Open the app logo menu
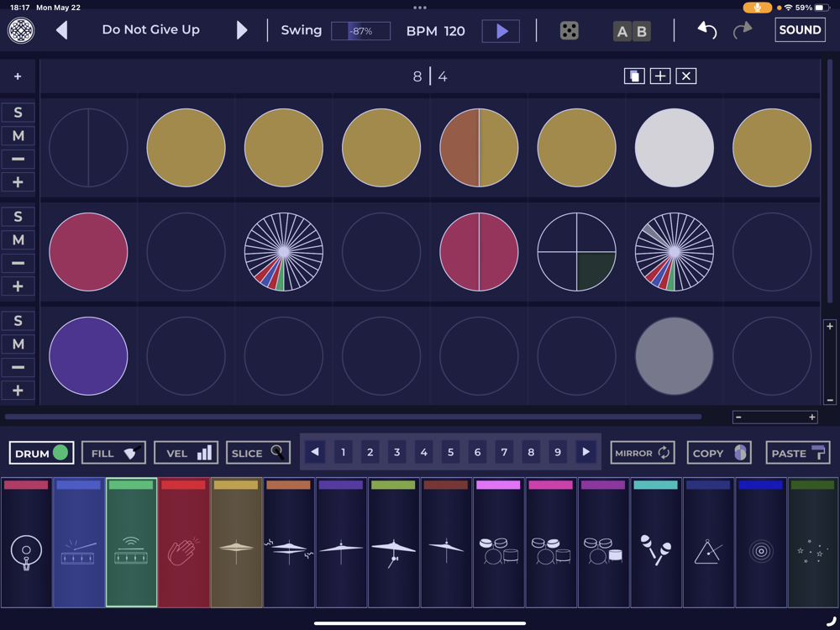This screenshot has height=630, width=840. pyautogui.click(x=21, y=30)
